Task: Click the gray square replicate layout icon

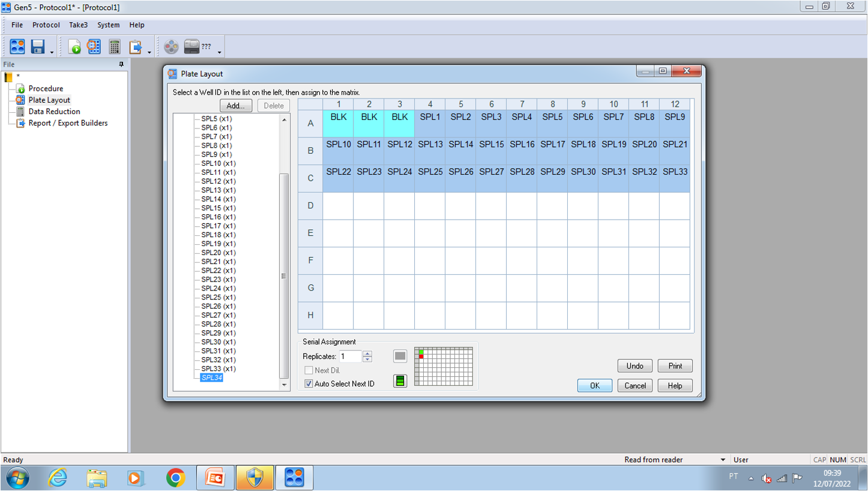Action: 400,356
